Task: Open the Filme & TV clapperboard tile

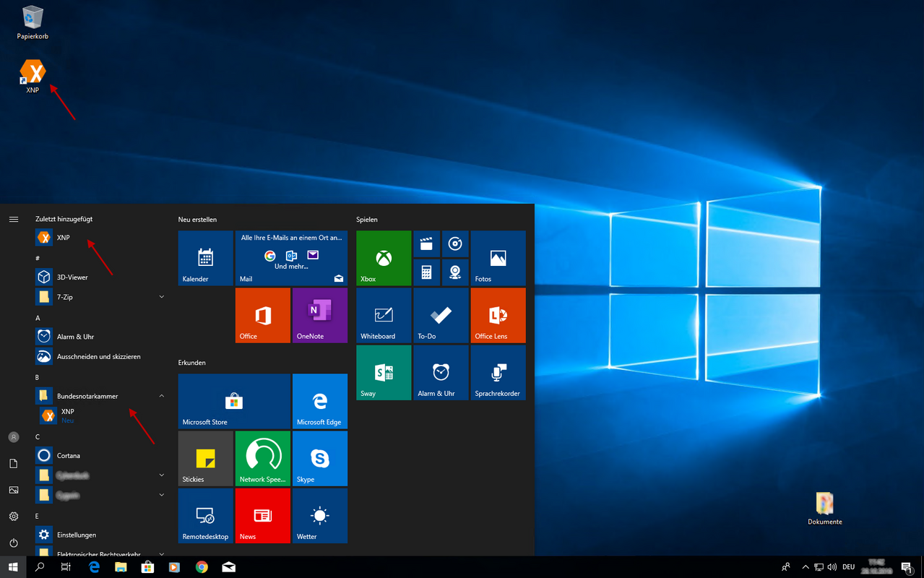Action: 426,244
